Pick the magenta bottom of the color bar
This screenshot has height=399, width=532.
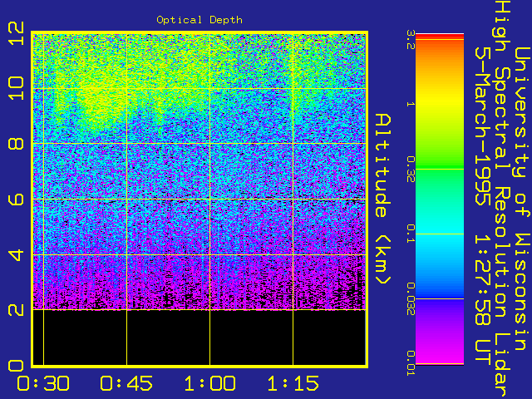(x=440, y=355)
